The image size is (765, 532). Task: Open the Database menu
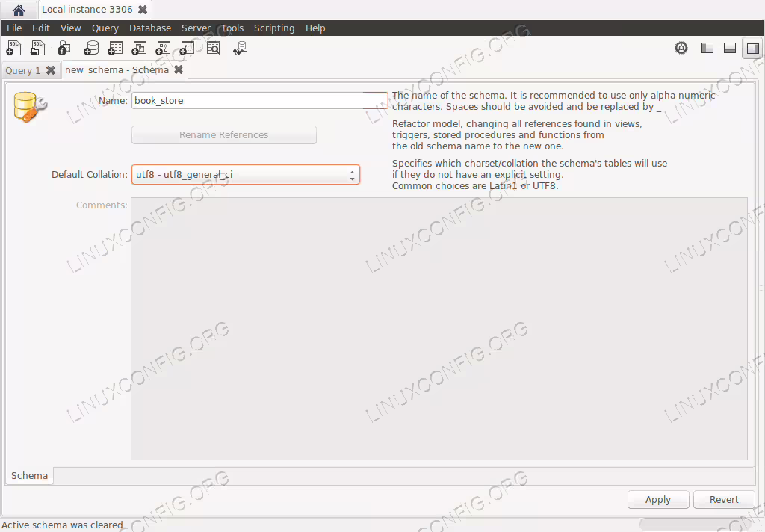pos(150,28)
